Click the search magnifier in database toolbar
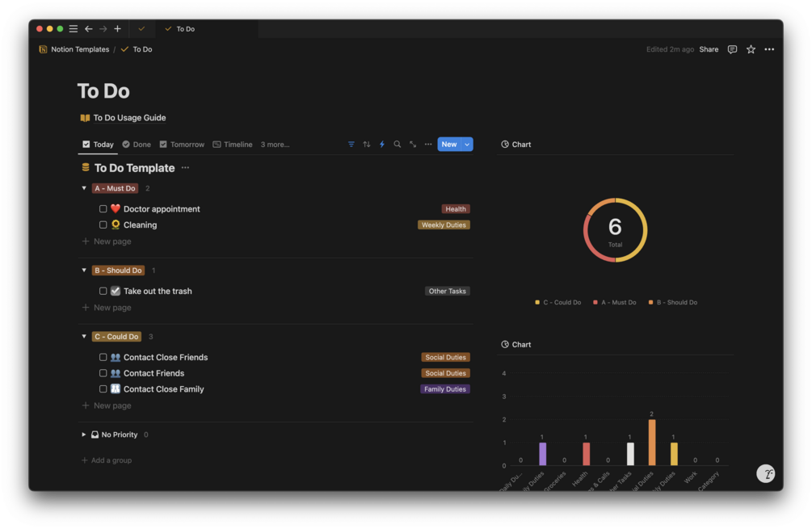 tap(398, 145)
